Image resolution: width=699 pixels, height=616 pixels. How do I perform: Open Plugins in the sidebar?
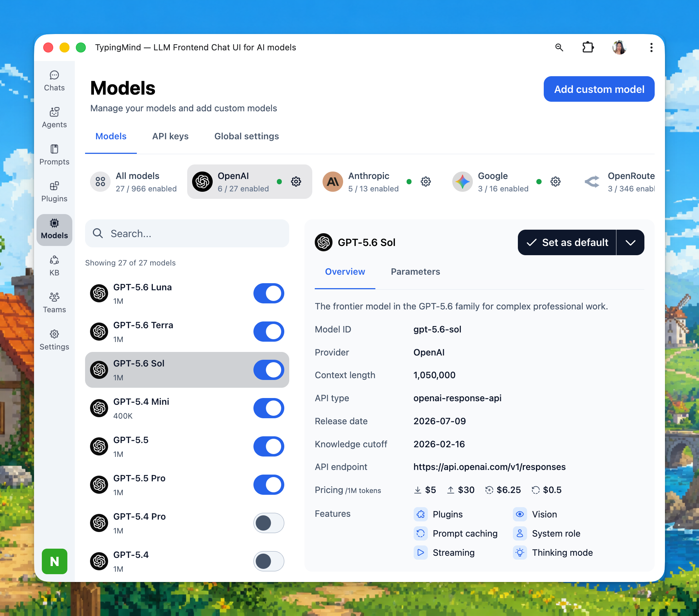(54, 192)
